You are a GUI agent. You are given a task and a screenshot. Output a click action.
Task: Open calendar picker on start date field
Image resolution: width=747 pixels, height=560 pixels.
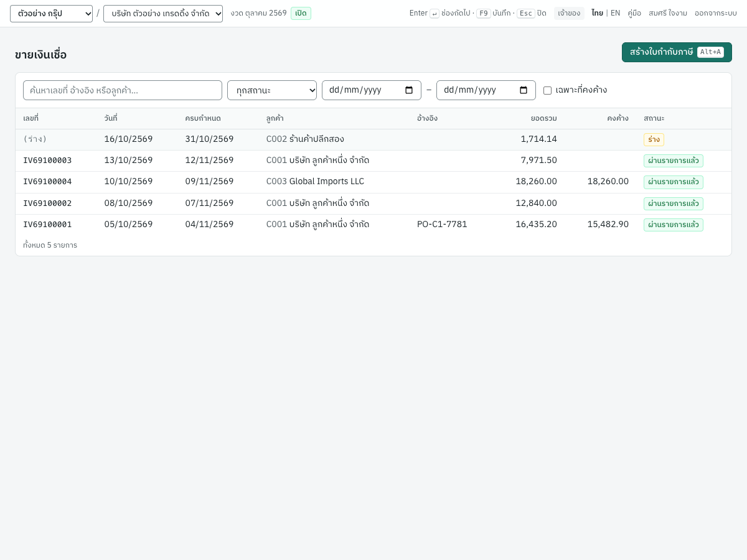pos(409,90)
